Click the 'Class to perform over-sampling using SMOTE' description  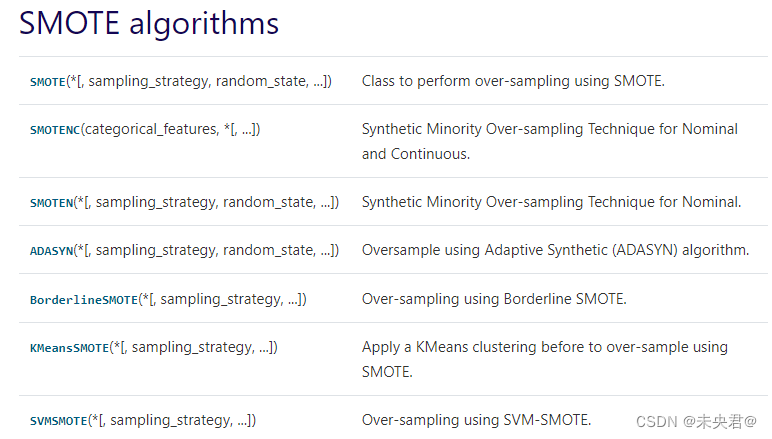(x=513, y=81)
